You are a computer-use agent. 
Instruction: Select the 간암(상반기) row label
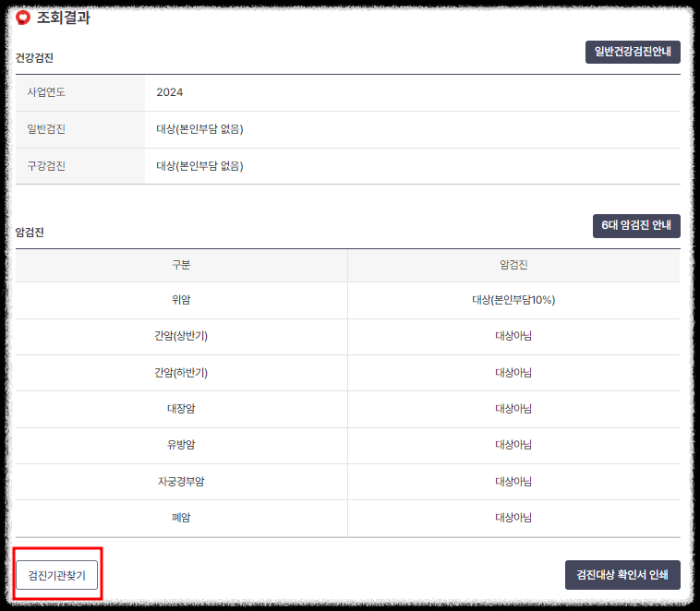(181, 336)
